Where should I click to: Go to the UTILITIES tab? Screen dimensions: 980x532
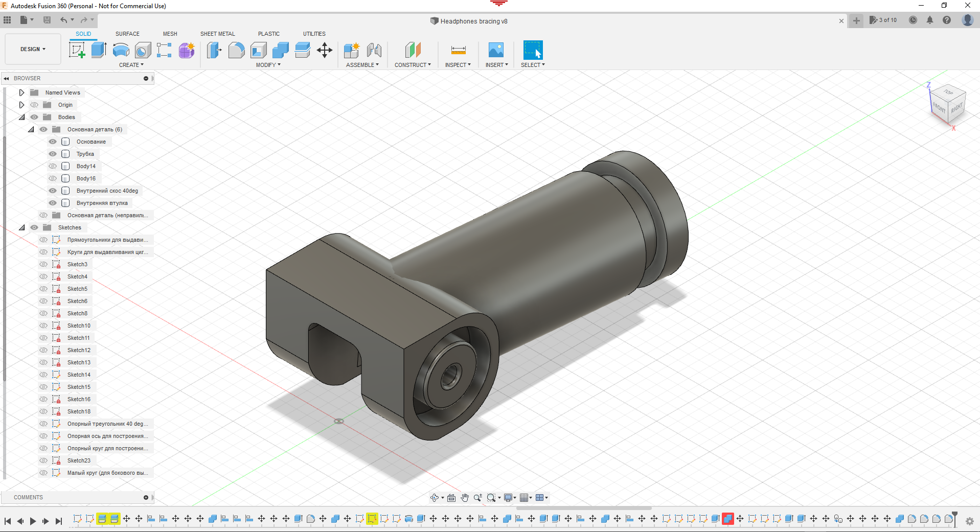coord(314,34)
